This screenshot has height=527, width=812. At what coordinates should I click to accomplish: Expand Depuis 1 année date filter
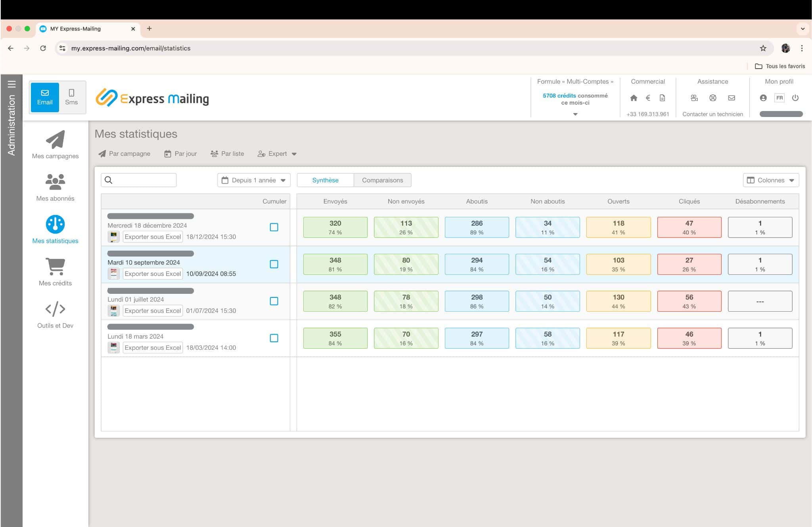(x=253, y=180)
